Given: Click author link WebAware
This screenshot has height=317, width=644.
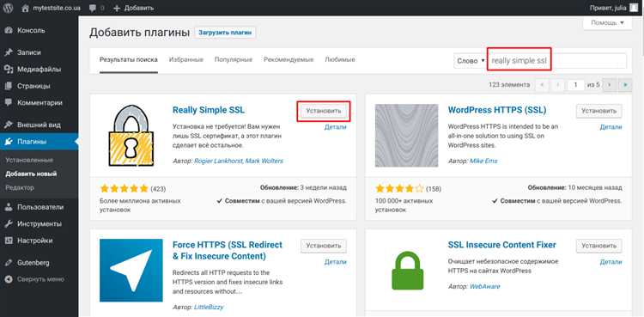Looking at the screenshot, I should click(484, 286).
